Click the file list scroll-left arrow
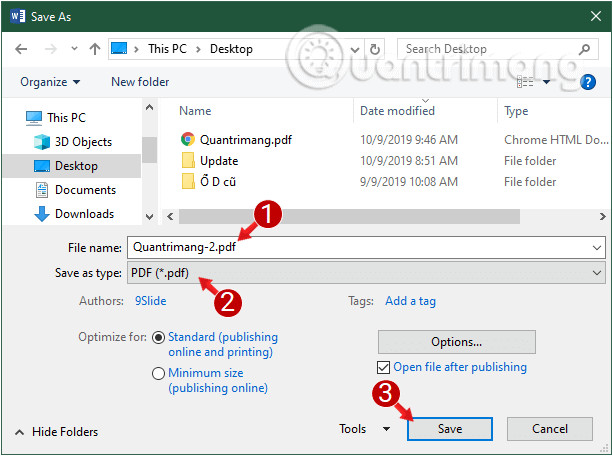 pos(170,216)
